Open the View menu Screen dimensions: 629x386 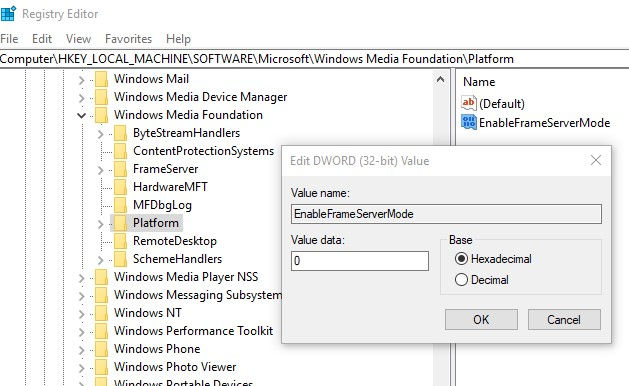pos(78,39)
